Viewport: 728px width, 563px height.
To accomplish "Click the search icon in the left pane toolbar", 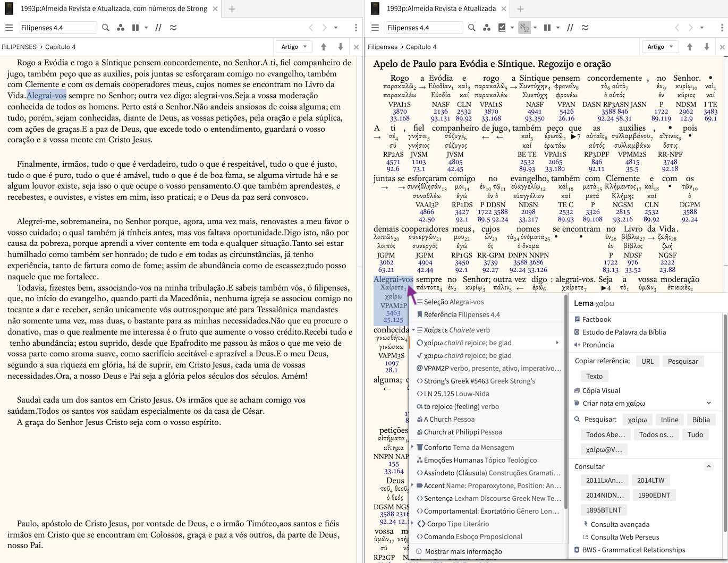I will [x=105, y=28].
